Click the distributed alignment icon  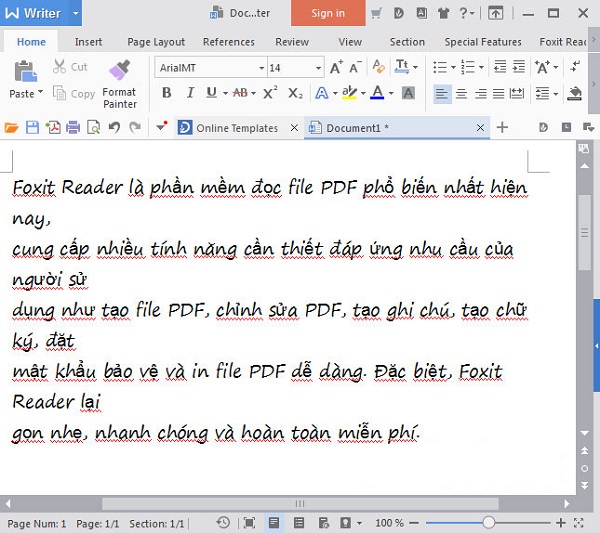[517, 93]
